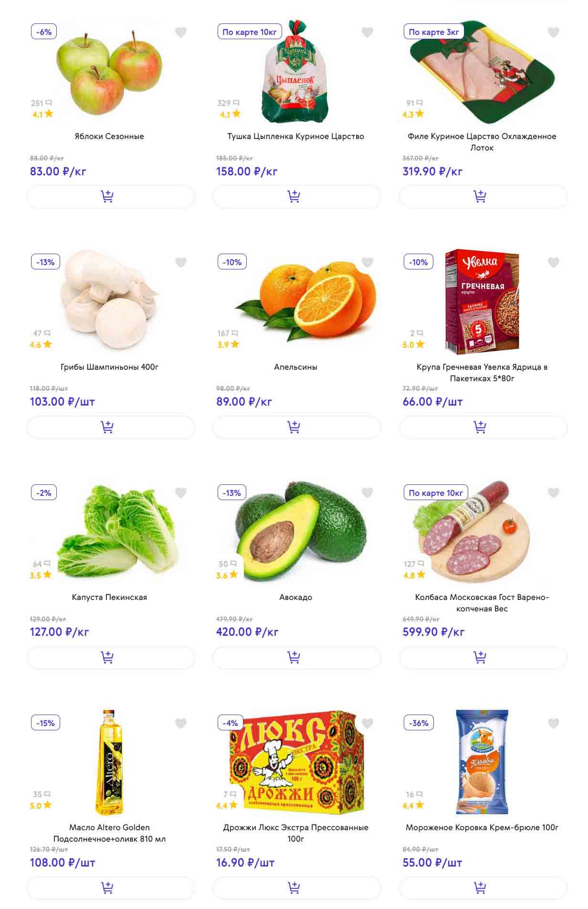Open Дрожжи Люкс Экстра product title
Screen dimensions: 588x909
[x=295, y=833]
